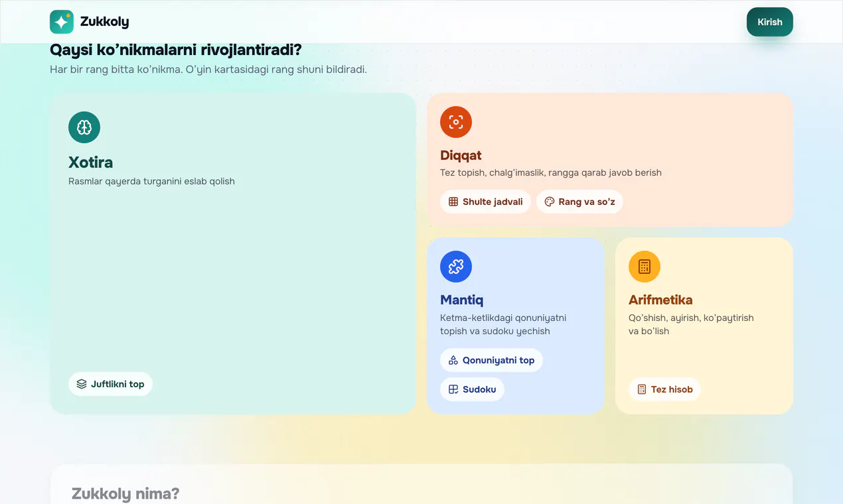
Task: Click the grid icon in Sudoku chip
Action: point(453,389)
